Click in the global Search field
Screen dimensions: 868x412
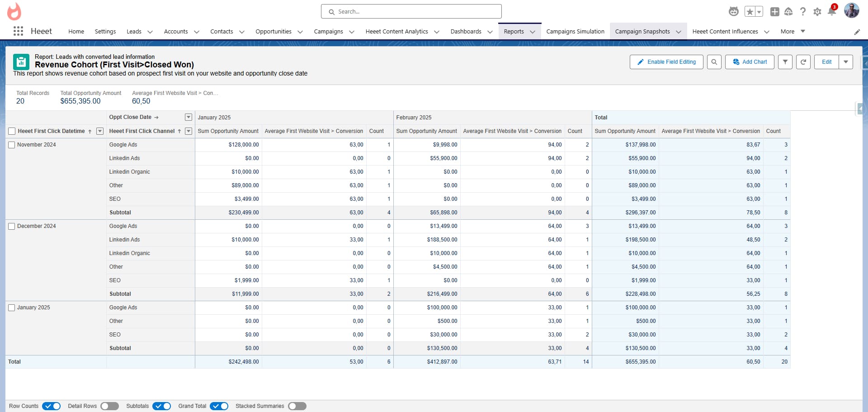[411, 11]
